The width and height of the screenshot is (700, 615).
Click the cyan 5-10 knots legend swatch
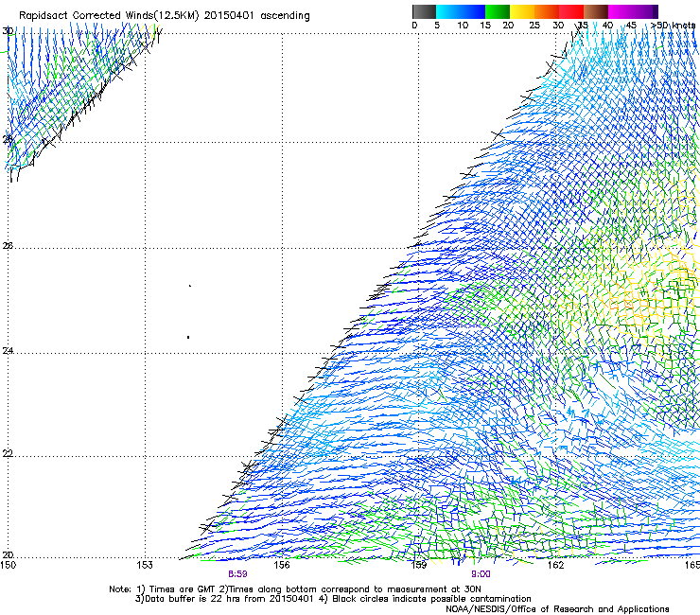click(x=448, y=11)
